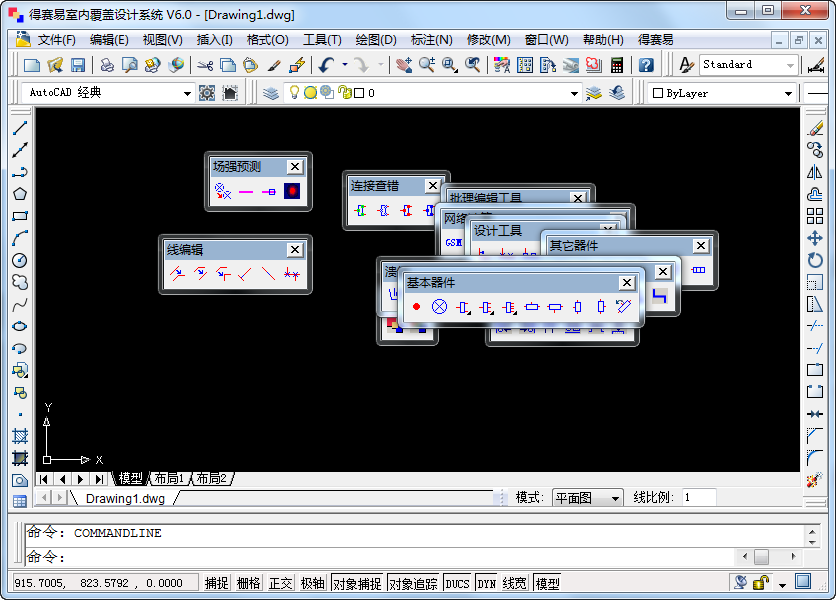Click the crossed circle in 基本器件 toolbar
The width and height of the screenshot is (836, 600).
click(439, 307)
